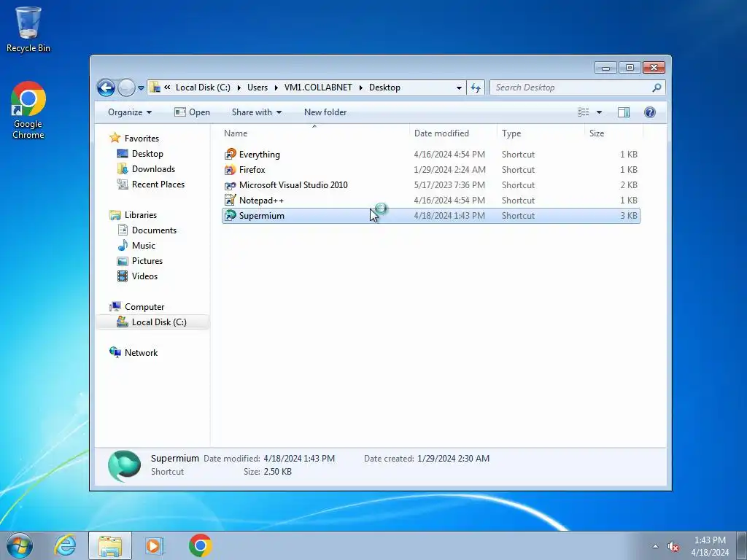
Task: Open the recent locations arrow beside Forward
Action: 141,88
